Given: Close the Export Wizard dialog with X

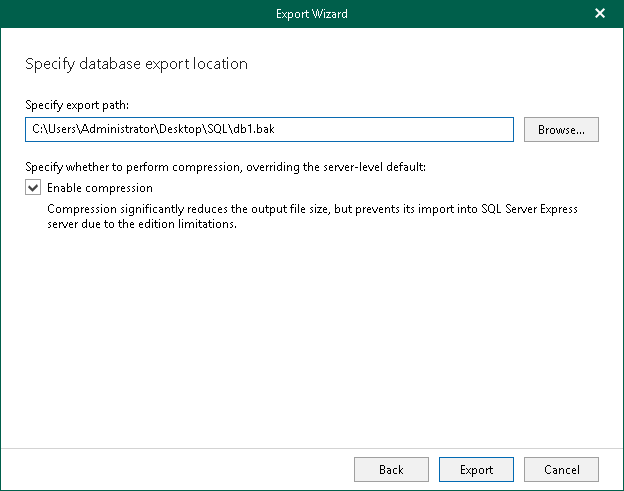Looking at the screenshot, I should click(600, 14).
